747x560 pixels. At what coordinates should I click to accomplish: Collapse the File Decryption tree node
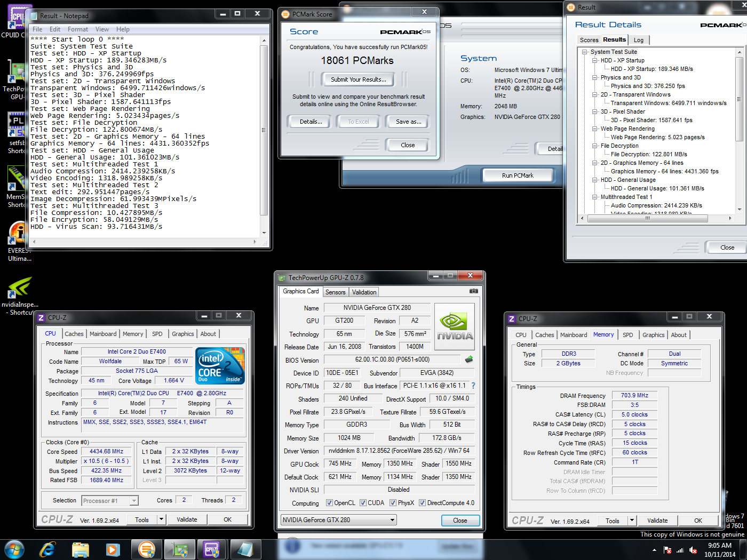coord(595,146)
